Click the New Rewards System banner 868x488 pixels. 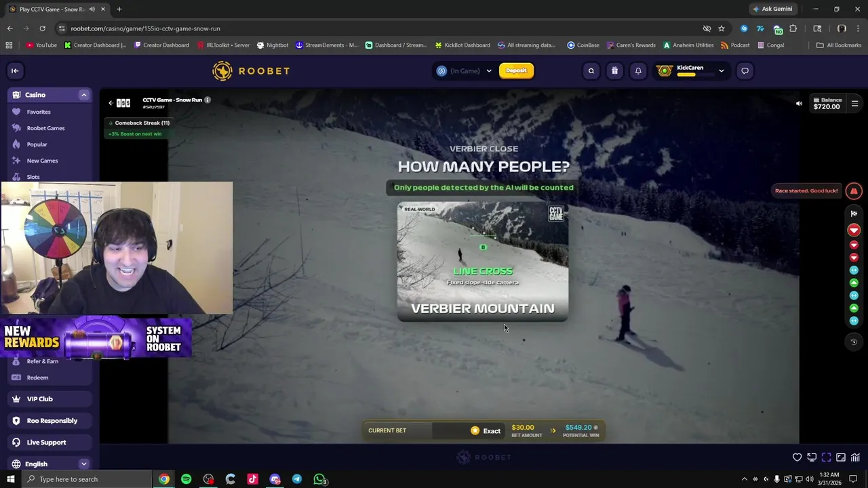[x=96, y=338]
